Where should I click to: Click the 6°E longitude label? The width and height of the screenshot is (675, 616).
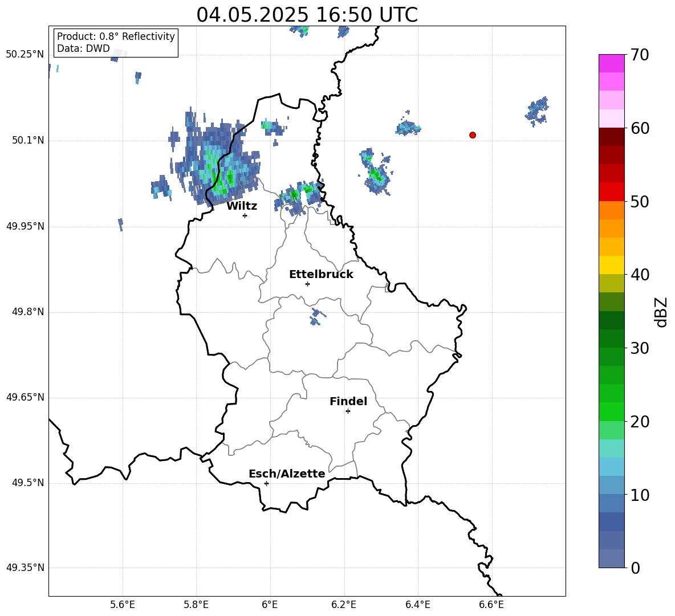click(270, 605)
